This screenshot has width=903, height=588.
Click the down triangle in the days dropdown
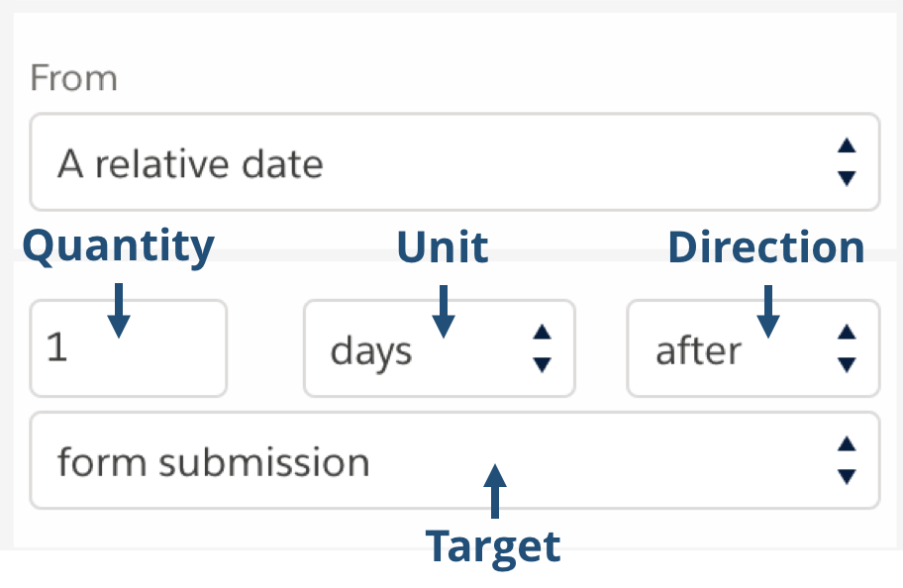[542, 364]
